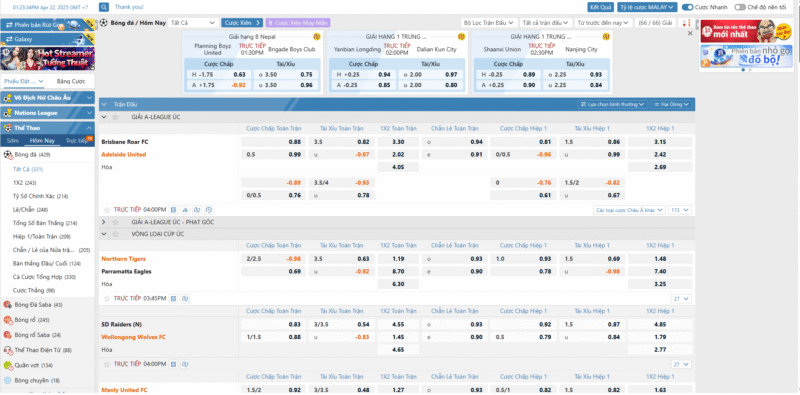Click the Vô Địch Nữ Châu Âu trophy icon

tap(8, 97)
